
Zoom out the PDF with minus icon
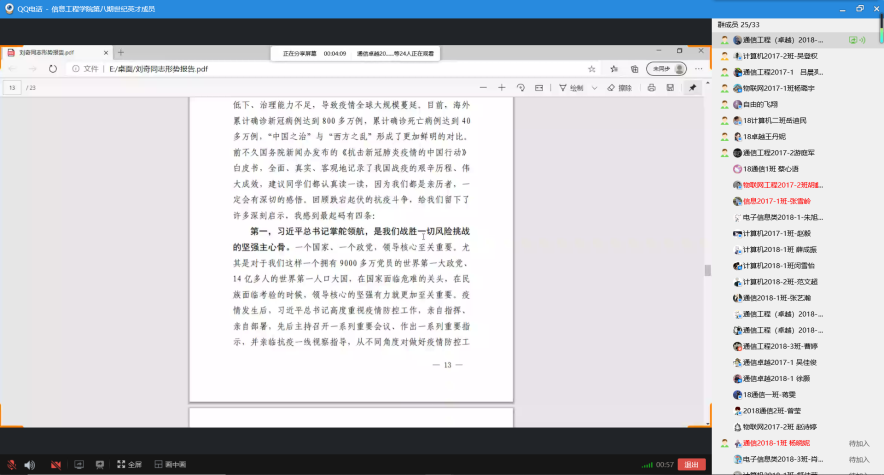coord(482,88)
